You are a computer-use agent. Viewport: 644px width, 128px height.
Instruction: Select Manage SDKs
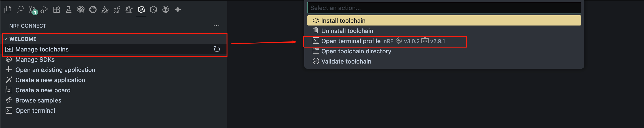[x=35, y=60]
